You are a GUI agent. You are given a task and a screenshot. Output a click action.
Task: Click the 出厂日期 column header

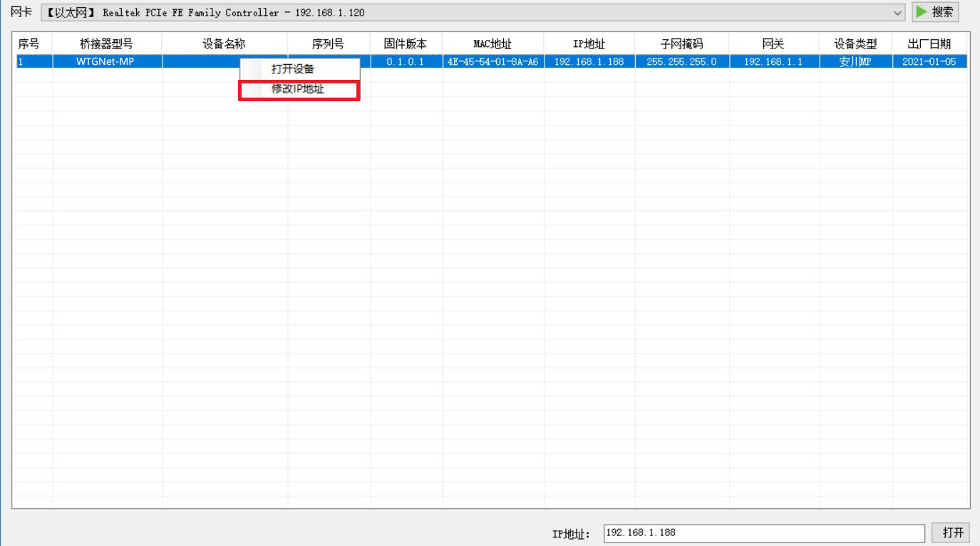[x=929, y=43]
